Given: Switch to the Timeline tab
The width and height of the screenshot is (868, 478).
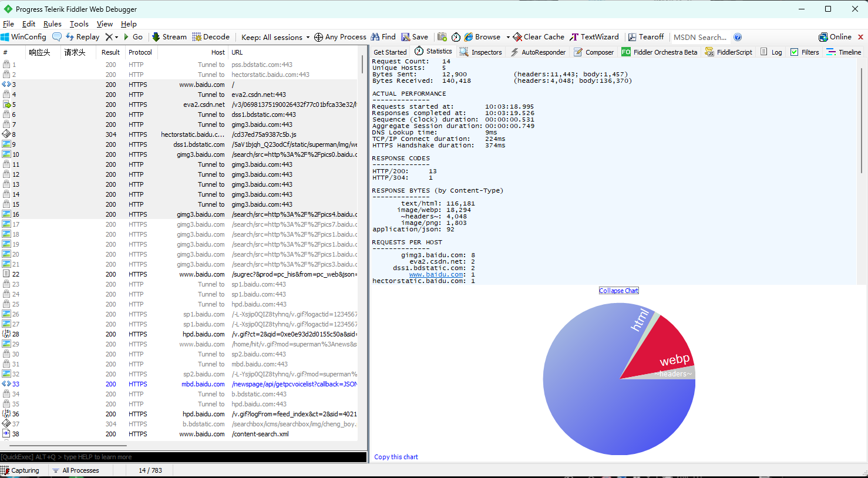Looking at the screenshot, I should click(x=844, y=52).
